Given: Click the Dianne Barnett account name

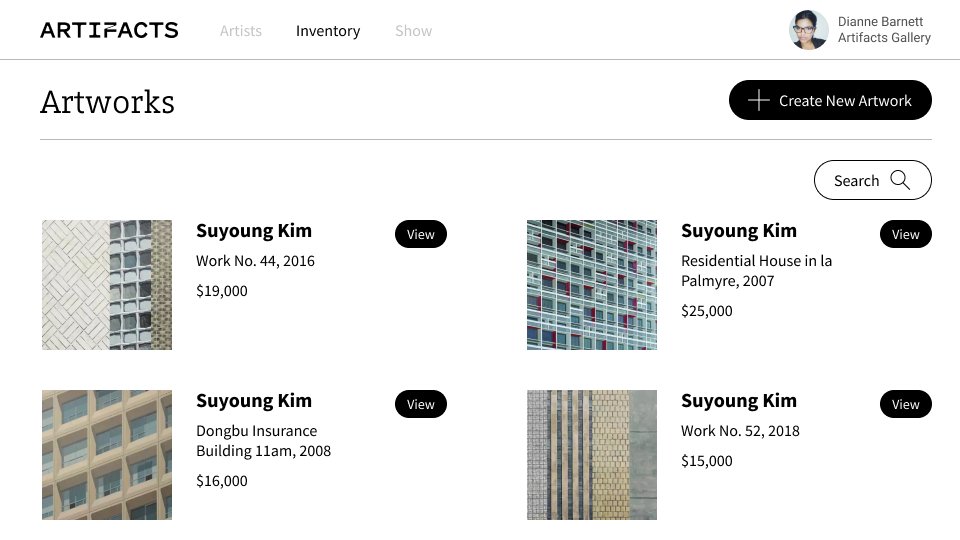Looking at the screenshot, I should (880, 21).
